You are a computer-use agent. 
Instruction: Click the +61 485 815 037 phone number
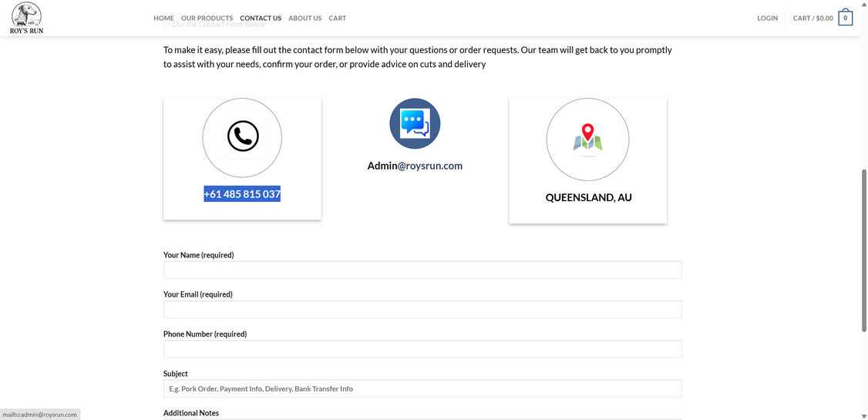242,194
